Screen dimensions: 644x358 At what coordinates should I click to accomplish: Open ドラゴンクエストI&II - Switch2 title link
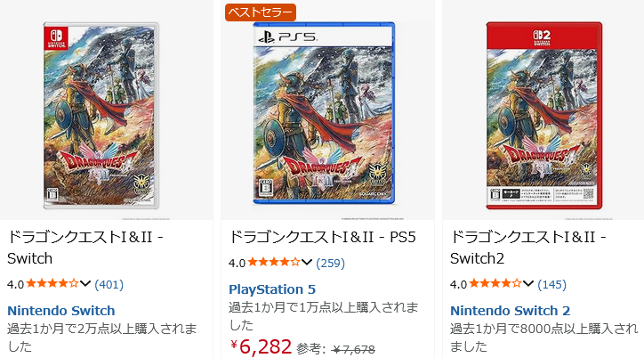528,248
